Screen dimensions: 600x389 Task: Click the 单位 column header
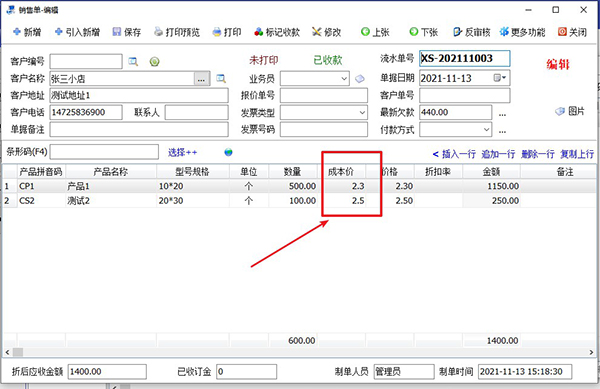249,172
